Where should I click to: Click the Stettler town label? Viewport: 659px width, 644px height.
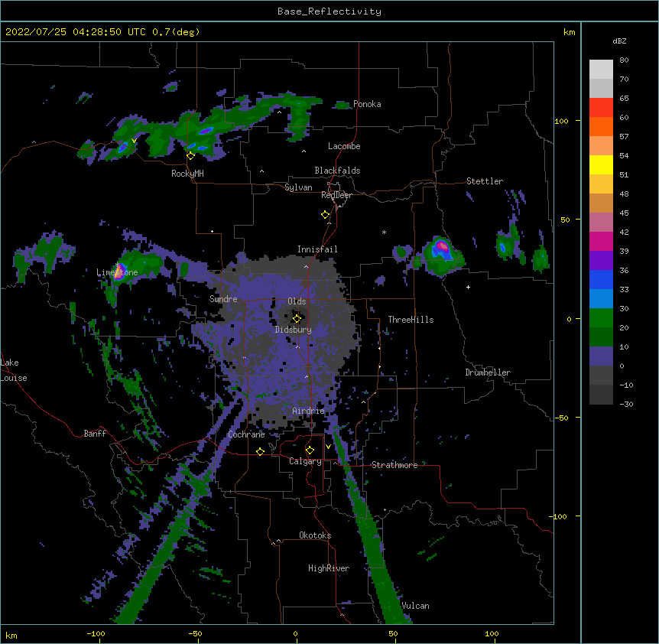[x=485, y=181]
